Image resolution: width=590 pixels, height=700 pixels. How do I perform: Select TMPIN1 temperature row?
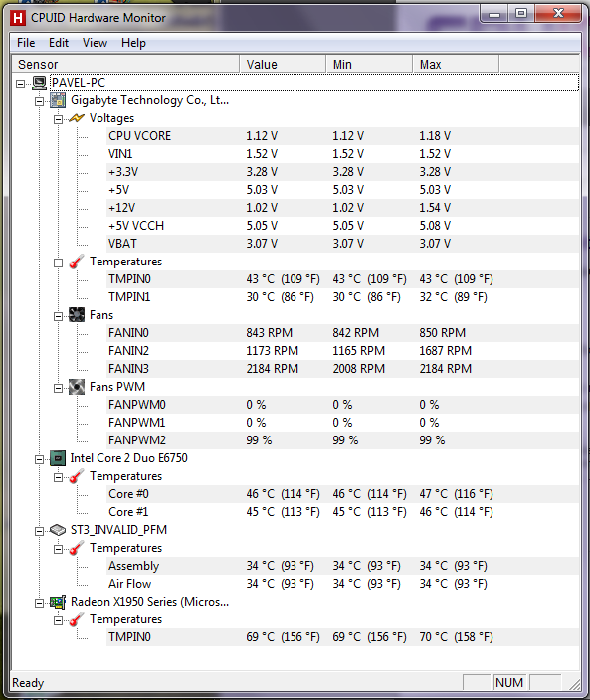point(342,297)
